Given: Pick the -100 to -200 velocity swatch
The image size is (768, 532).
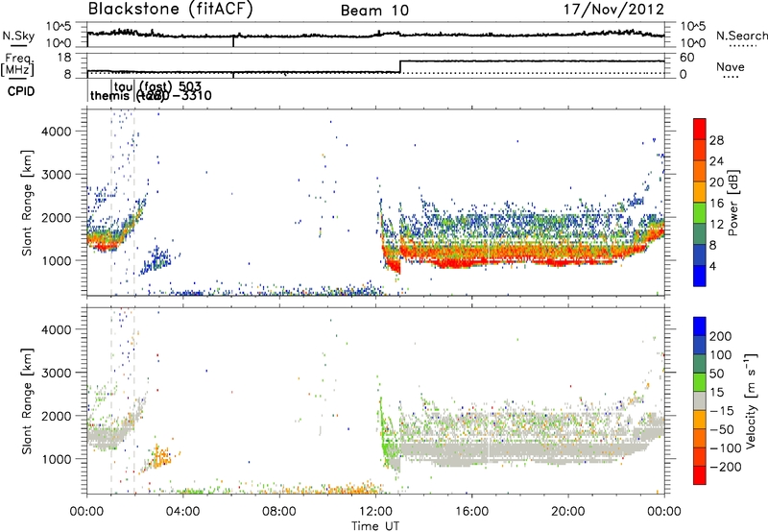Looking at the screenshot, I should click(700, 456).
